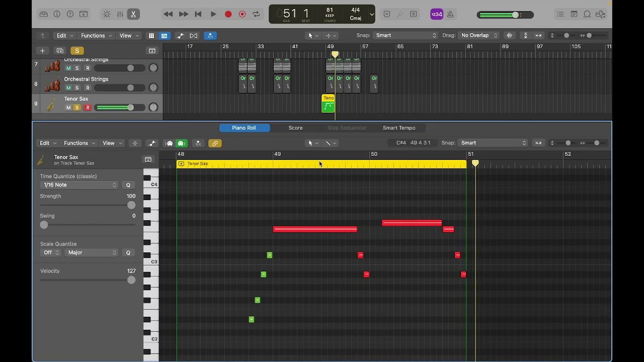Toggle Catch Playhead in Tracks area

coord(210,36)
